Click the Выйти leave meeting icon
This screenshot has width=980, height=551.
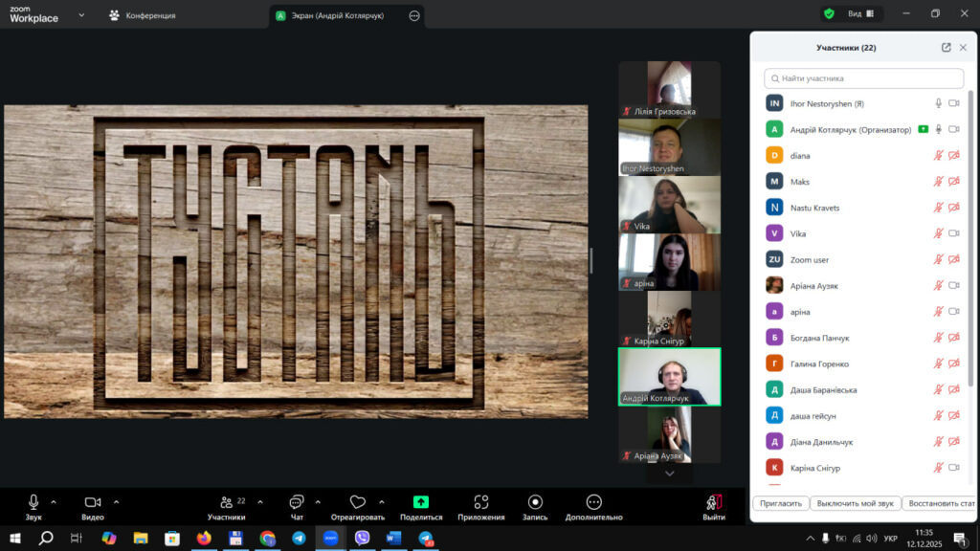coord(713,502)
